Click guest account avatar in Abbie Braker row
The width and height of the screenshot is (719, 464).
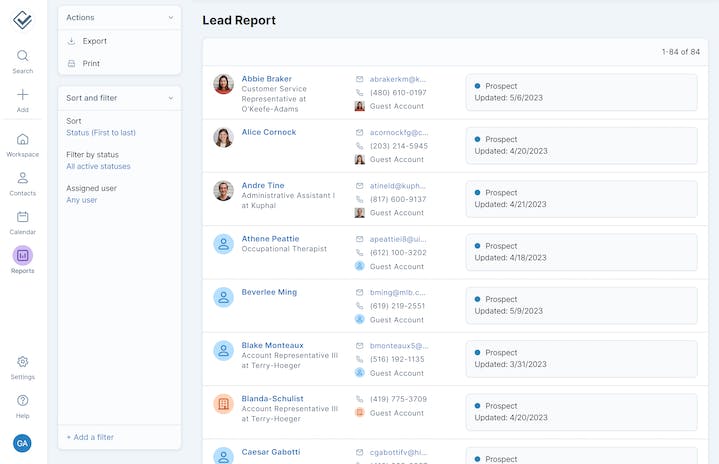click(x=360, y=106)
